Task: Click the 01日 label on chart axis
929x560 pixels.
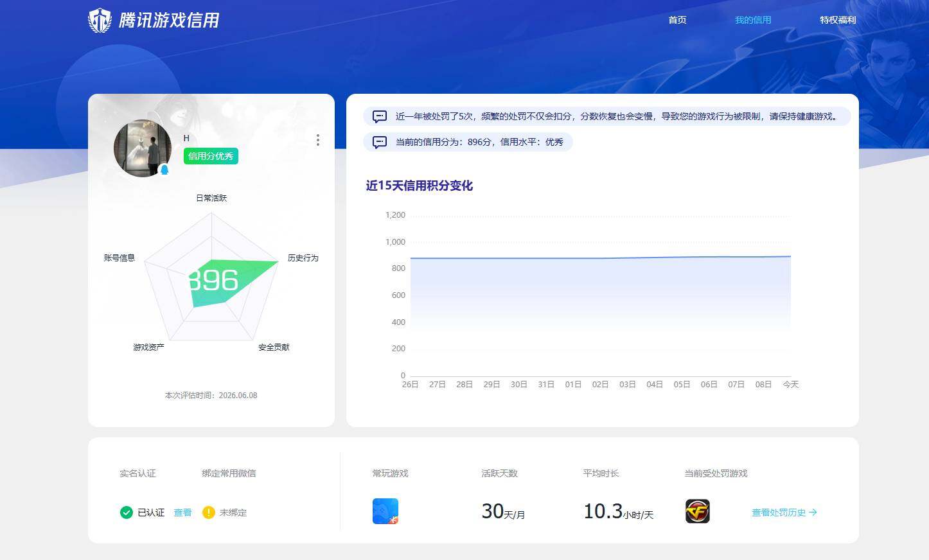Action: coord(573,384)
